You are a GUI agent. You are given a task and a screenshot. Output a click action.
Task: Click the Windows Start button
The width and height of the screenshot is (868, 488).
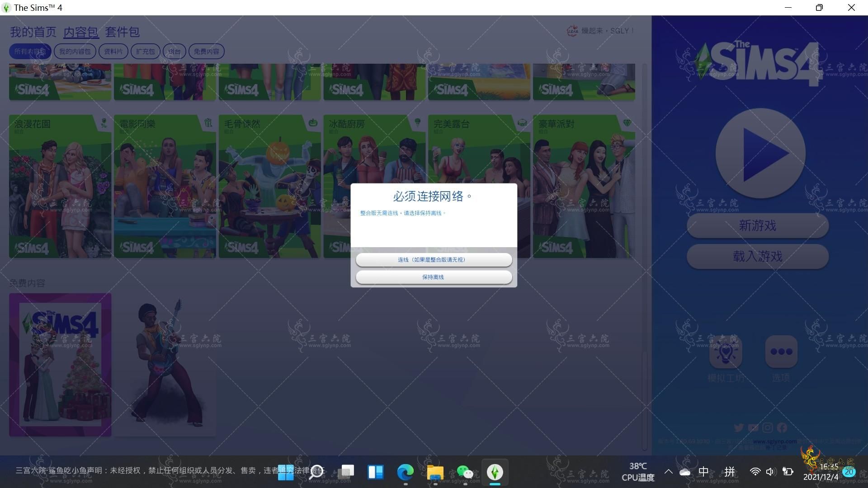286,472
